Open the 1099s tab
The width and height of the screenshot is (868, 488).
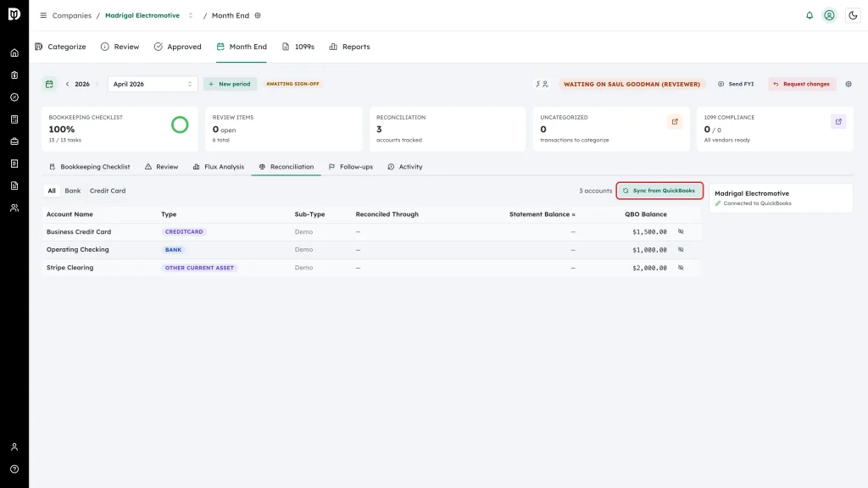pyautogui.click(x=298, y=47)
